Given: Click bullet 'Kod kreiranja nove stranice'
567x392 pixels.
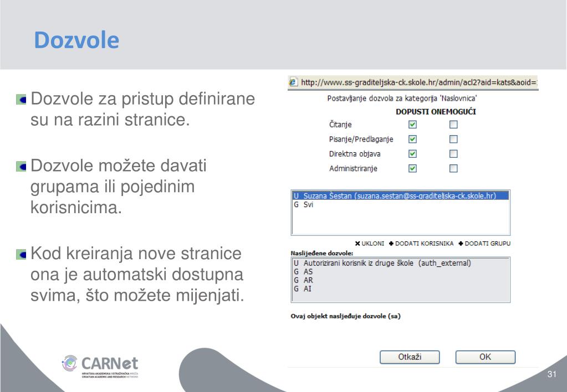Looking at the screenshot, I should pyautogui.click(x=137, y=274).
